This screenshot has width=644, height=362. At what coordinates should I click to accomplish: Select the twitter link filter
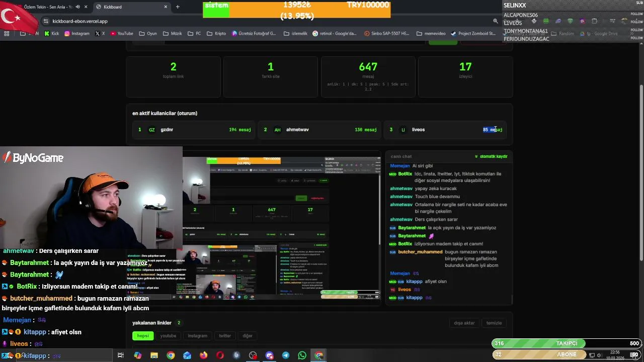225,336
